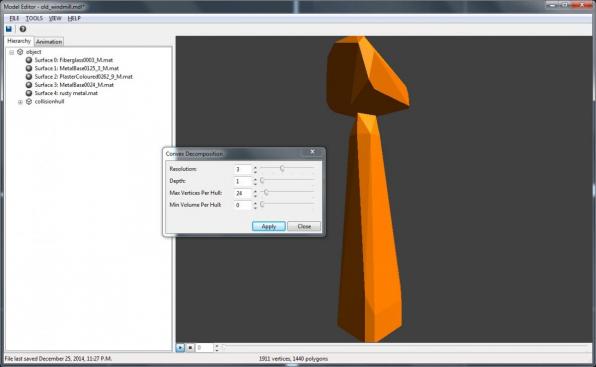Open the Help question mark icon
The width and height of the screenshot is (596, 367).
point(23,29)
